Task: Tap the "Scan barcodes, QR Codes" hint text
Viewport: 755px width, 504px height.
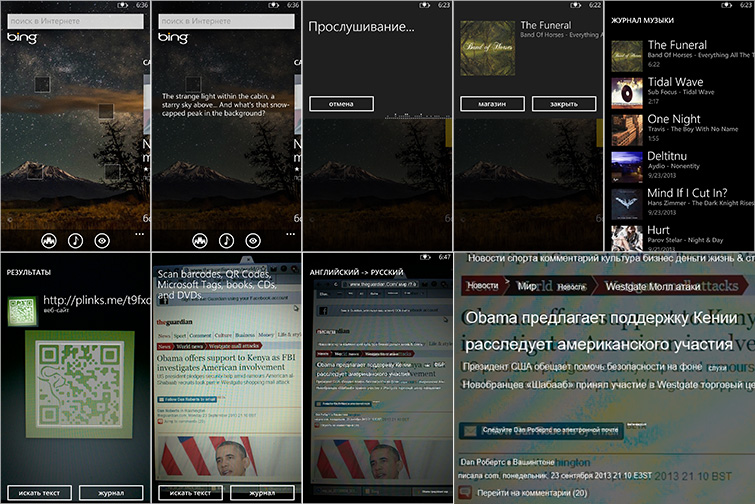Action: click(x=217, y=284)
